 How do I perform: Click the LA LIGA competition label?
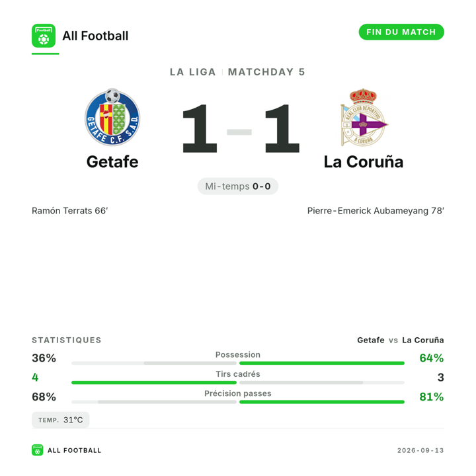(193, 72)
